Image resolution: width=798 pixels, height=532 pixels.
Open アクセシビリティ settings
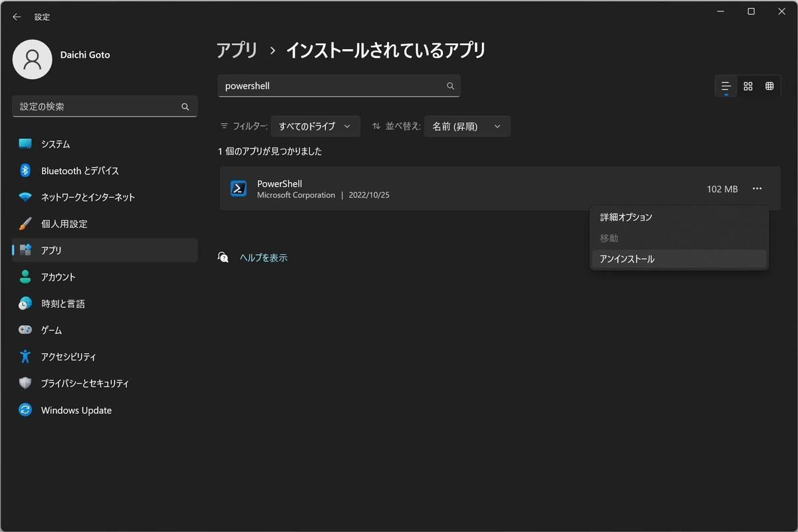105,356
